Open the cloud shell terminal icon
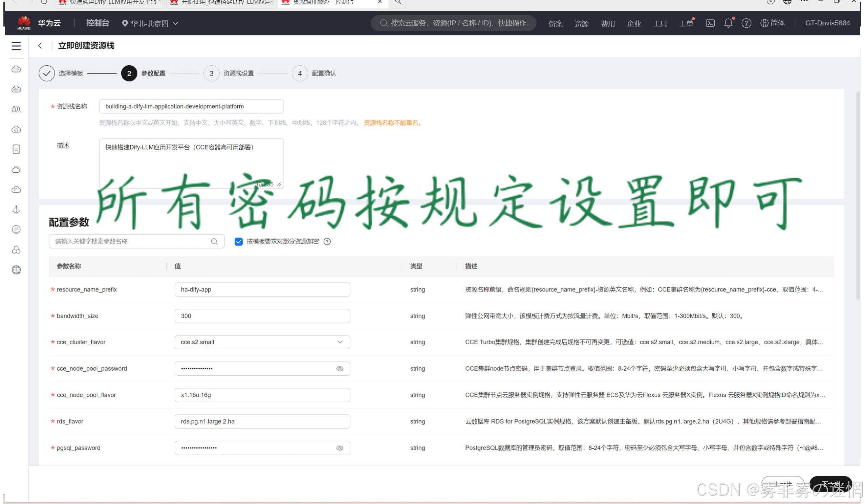 click(710, 23)
